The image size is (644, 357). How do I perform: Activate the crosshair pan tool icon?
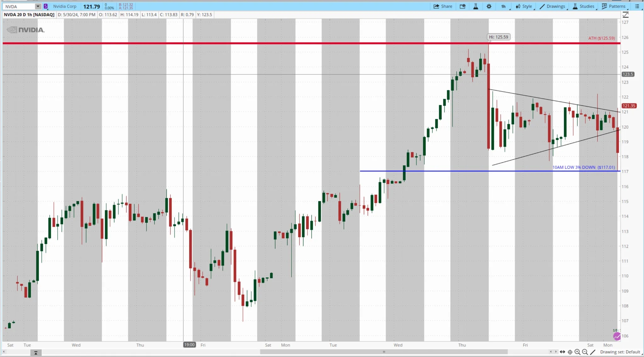click(x=570, y=352)
